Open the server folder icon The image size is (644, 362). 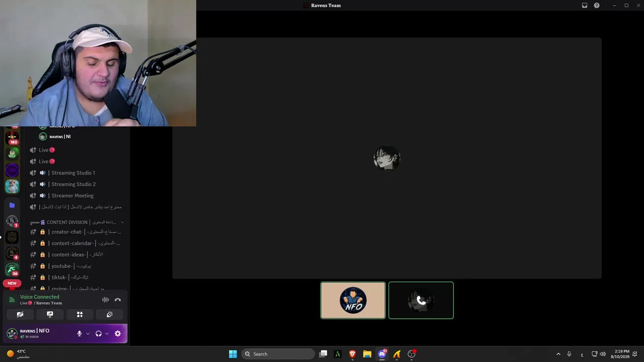click(12, 205)
